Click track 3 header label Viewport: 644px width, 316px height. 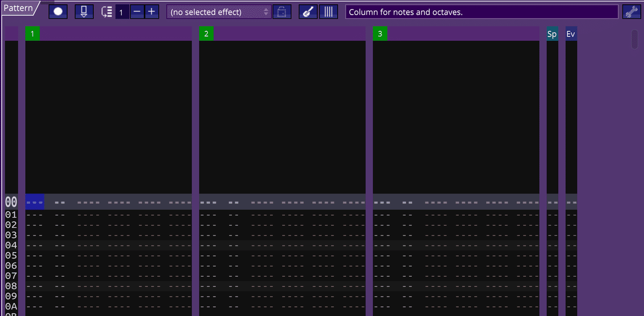pyautogui.click(x=380, y=34)
